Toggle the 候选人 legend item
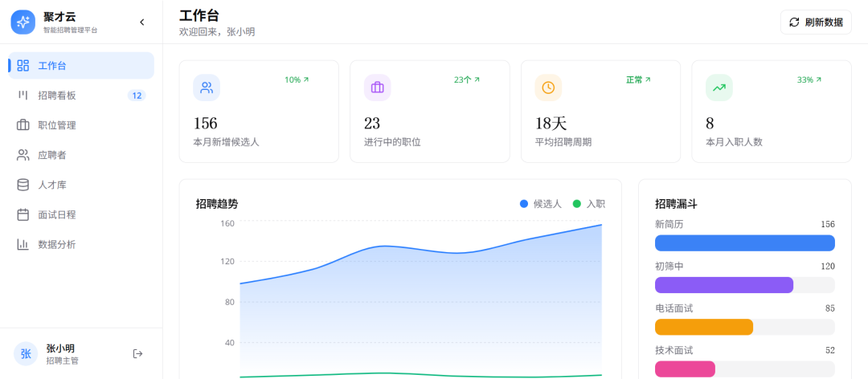This screenshot has width=868, height=379. [541, 204]
